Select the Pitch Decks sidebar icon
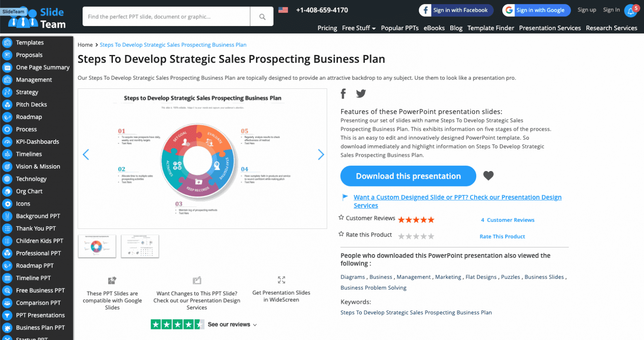The image size is (644, 340). (x=7, y=104)
